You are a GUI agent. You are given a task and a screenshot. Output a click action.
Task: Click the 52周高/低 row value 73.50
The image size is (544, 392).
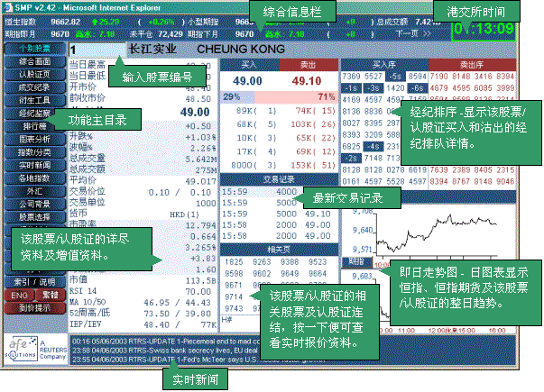click(x=154, y=314)
